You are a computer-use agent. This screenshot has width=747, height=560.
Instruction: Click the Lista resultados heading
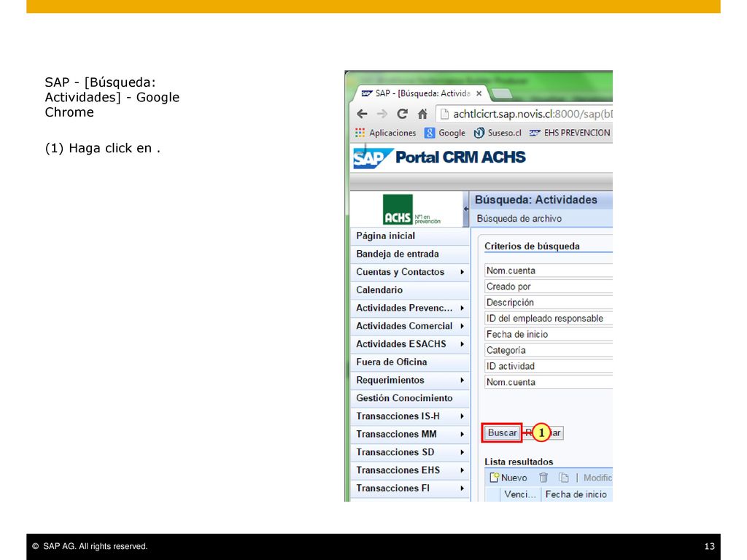519,462
